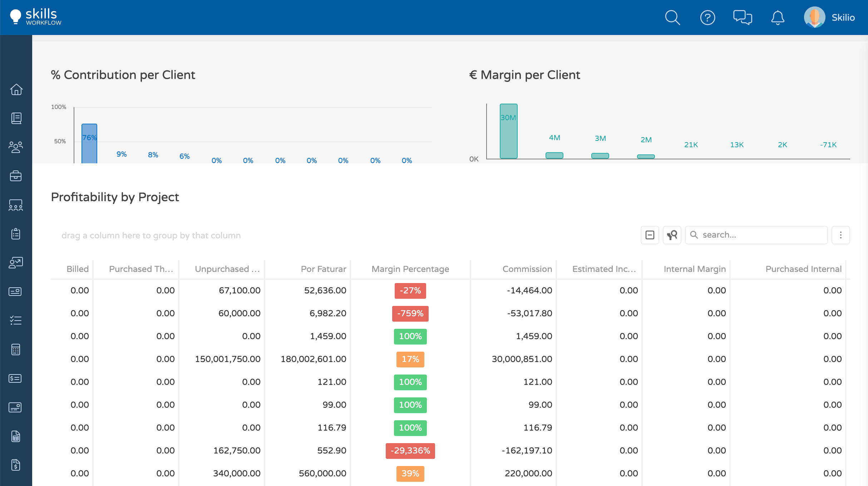This screenshot has width=868, height=486.
Task: Toggle the grid filter tool button
Action: [x=672, y=235]
